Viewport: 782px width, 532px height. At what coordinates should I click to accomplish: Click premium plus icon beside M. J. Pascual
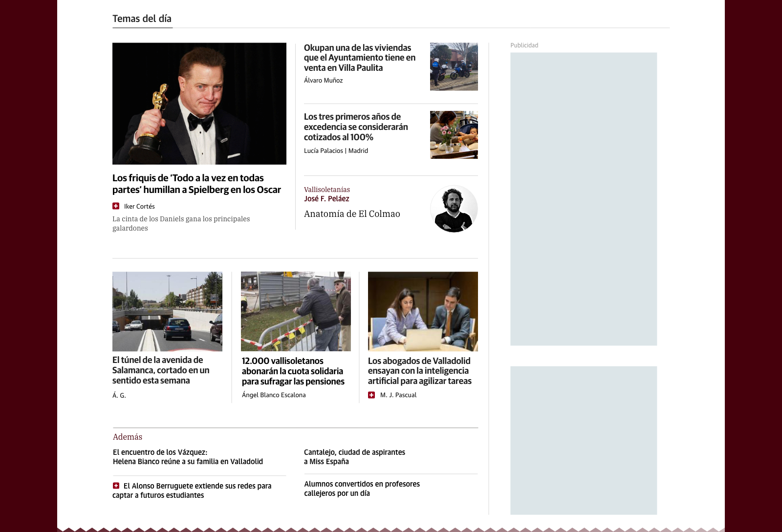[371, 395]
